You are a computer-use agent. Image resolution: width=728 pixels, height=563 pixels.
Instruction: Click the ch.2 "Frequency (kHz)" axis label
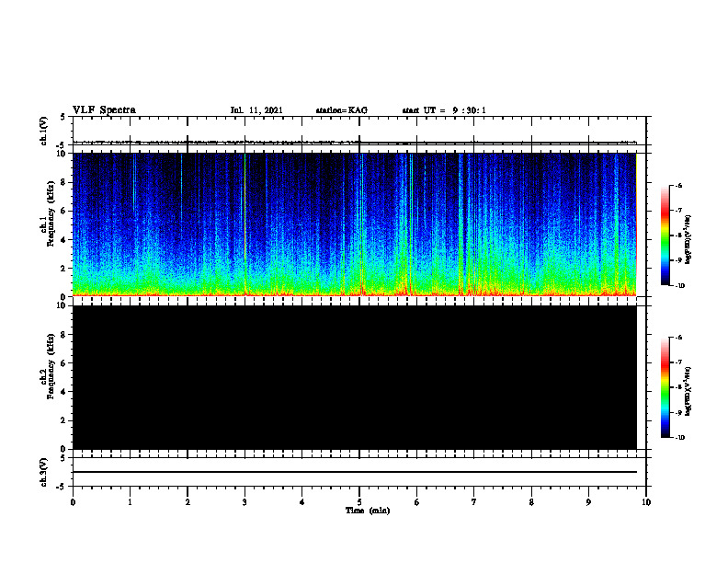pos(51,366)
